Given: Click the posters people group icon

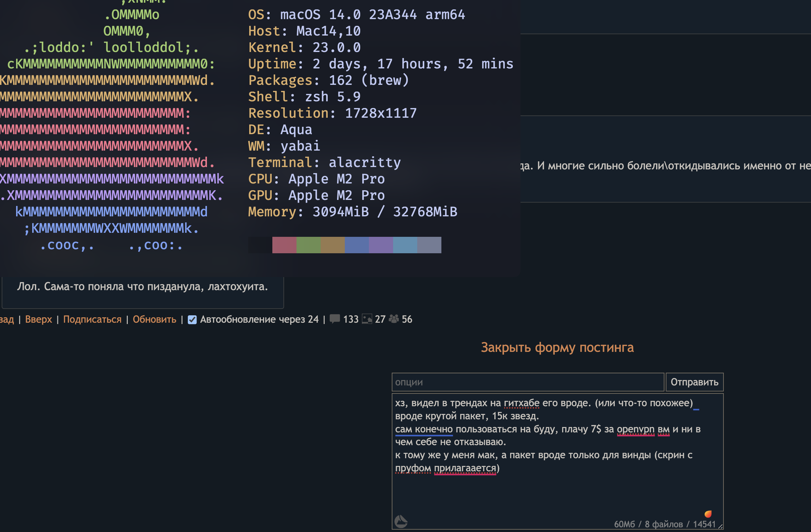Looking at the screenshot, I should pyautogui.click(x=393, y=319).
